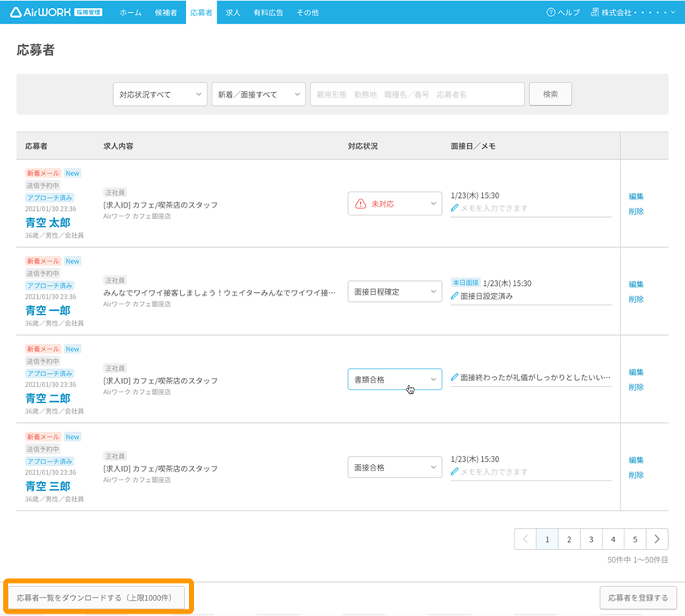Click 編集 for 青空 二郎
685x616 pixels.
coord(636,372)
